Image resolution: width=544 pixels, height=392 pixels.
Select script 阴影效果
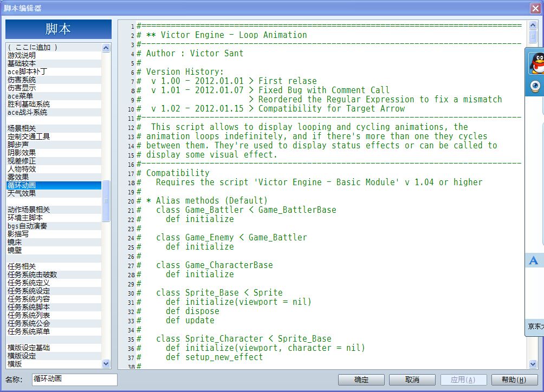[x=54, y=153]
